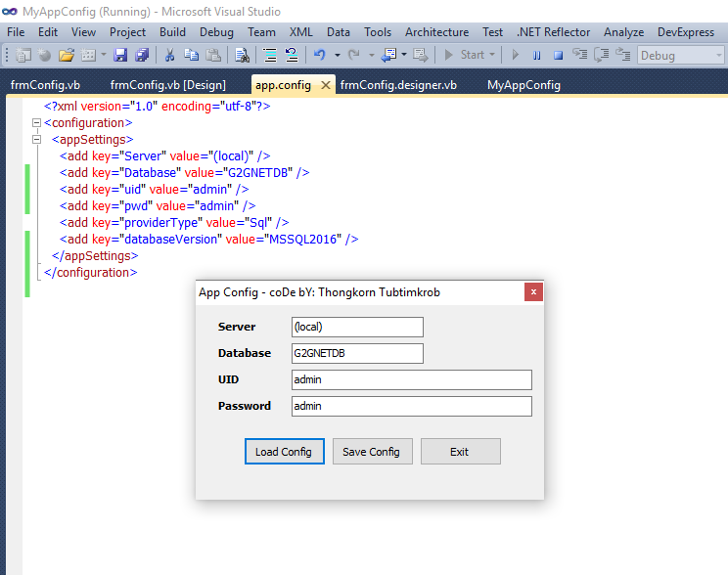Switch to the frmConfig.vb [Design] tab
The image size is (728, 575).
click(168, 85)
